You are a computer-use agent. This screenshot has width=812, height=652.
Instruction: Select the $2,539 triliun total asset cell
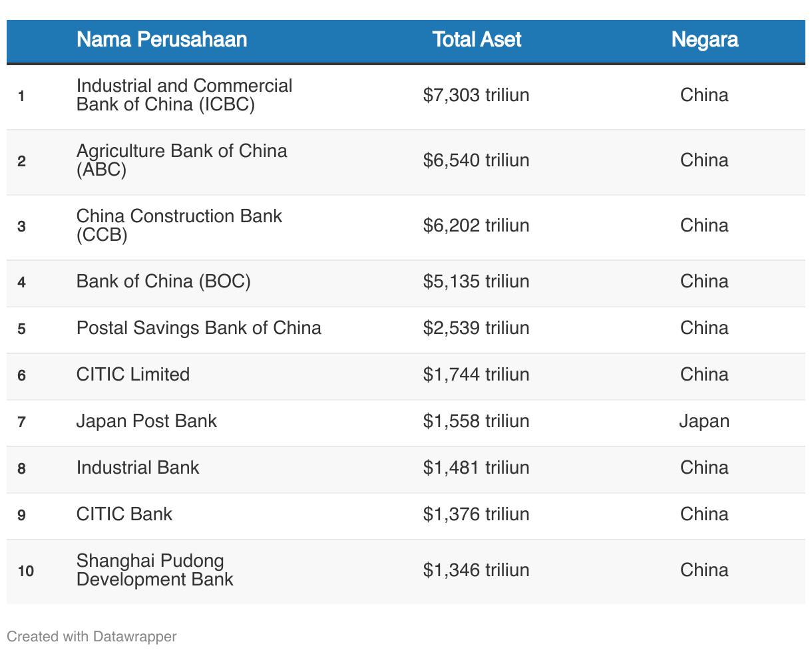click(x=476, y=328)
